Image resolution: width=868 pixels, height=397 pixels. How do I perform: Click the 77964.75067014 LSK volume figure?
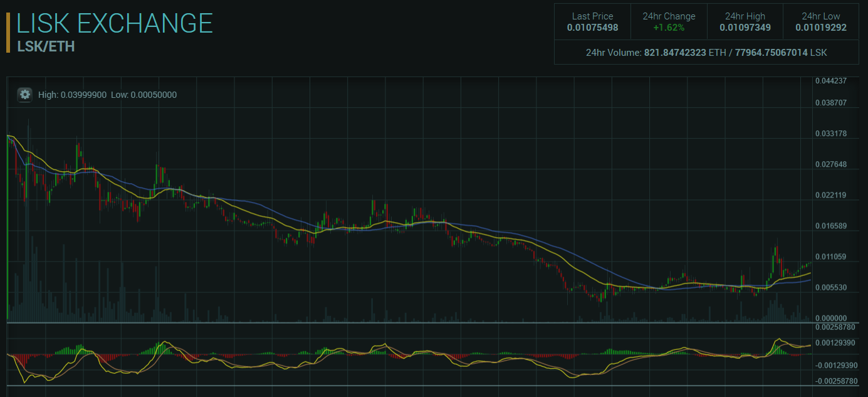tap(781, 53)
